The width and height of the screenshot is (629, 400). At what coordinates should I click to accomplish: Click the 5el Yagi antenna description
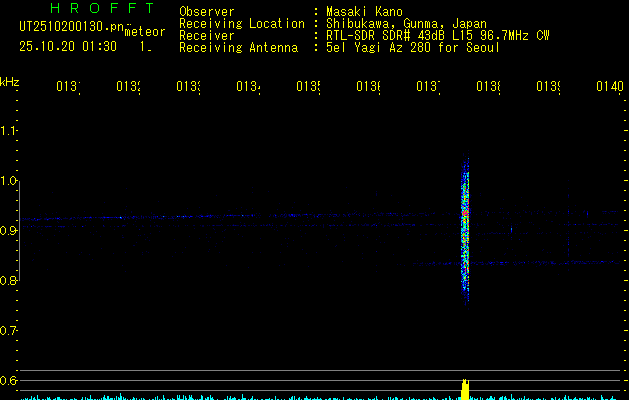pos(412,47)
